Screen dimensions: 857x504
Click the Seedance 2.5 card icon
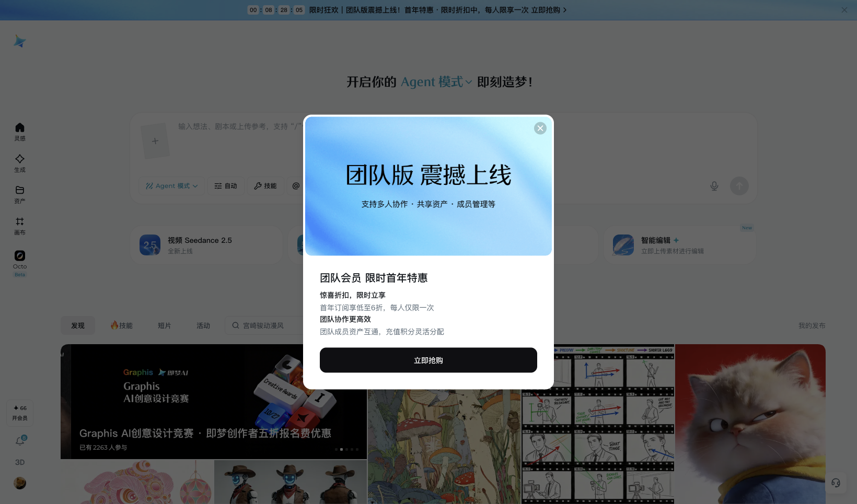(x=150, y=245)
